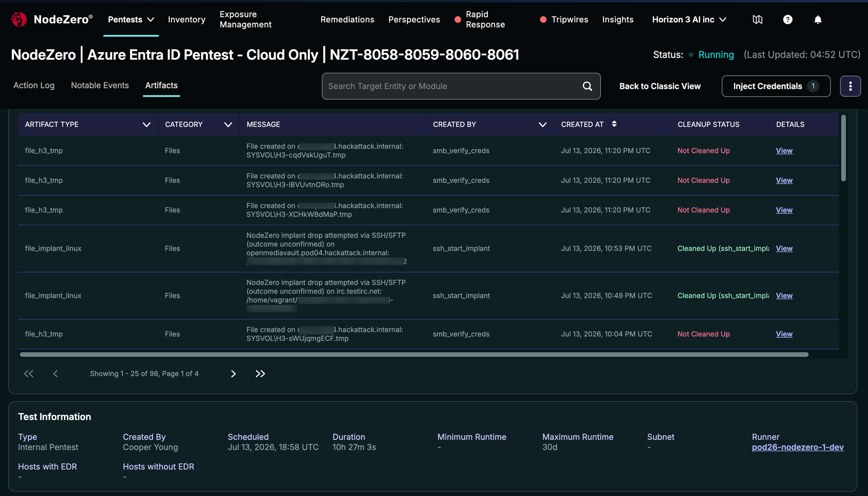
Task: Open the Artifact Type column filter
Action: (x=147, y=124)
